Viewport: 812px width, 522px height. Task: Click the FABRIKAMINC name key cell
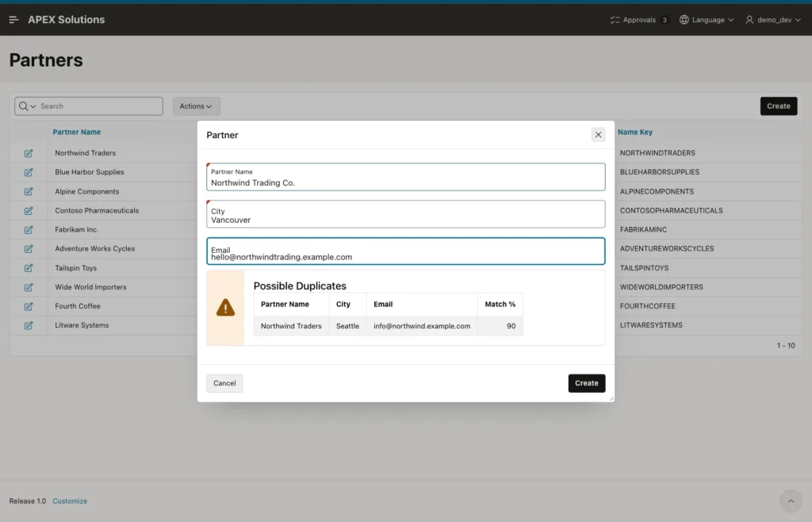(x=643, y=229)
